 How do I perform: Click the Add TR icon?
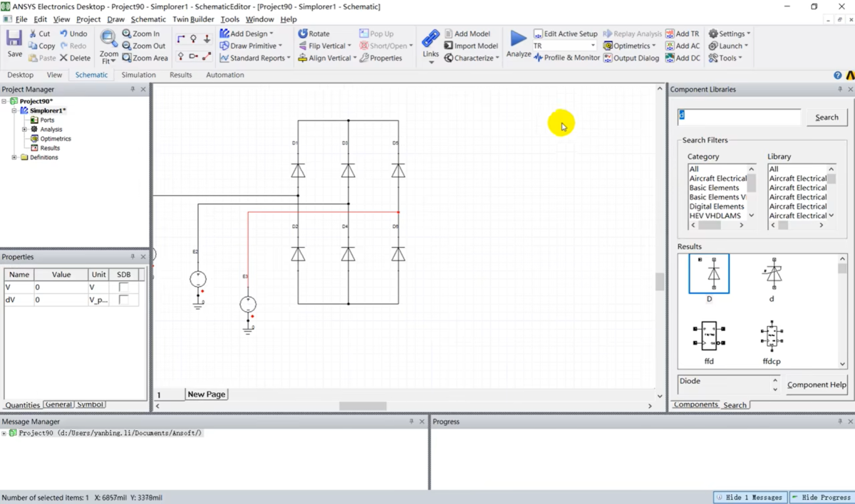(670, 33)
